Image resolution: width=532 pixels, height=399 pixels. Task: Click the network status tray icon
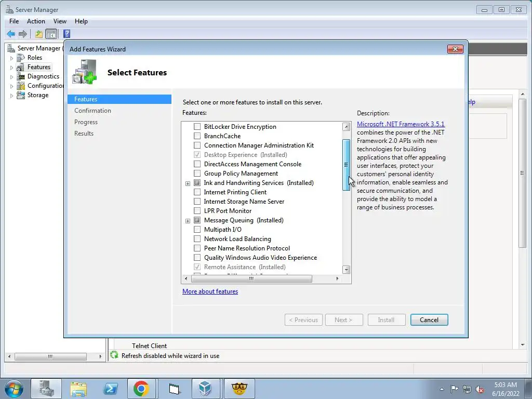coord(467,389)
